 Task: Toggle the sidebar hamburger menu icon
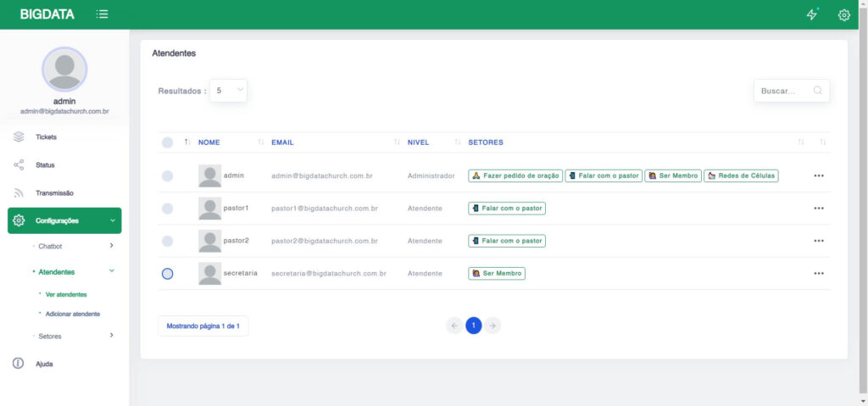coord(102,14)
